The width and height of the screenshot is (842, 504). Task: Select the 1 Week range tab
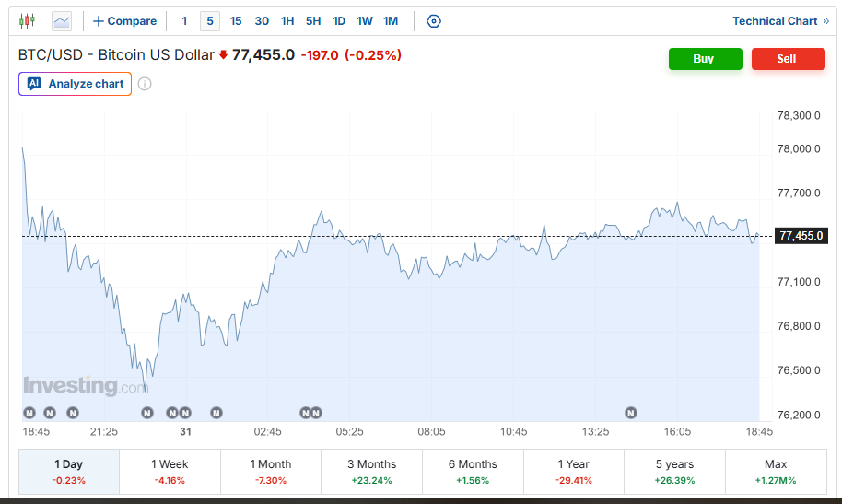[170, 472]
